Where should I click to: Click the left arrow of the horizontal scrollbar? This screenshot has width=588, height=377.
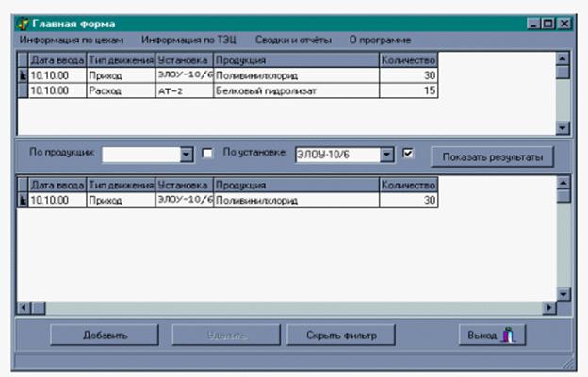tap(24, 307)
